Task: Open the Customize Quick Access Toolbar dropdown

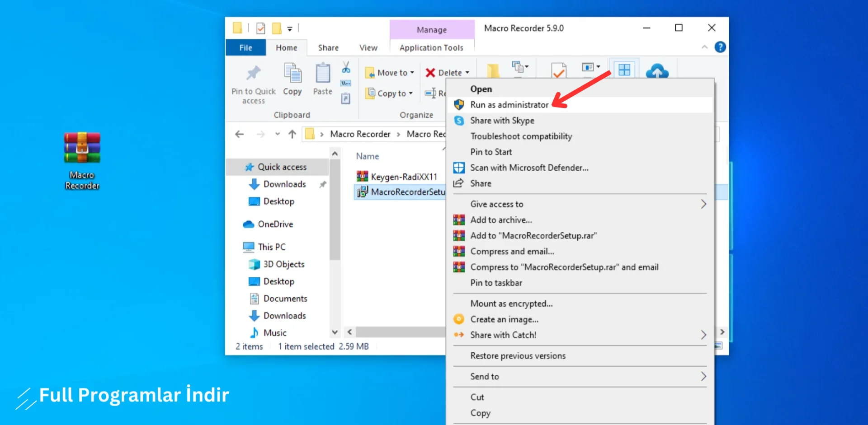Action: click(290, 29)
